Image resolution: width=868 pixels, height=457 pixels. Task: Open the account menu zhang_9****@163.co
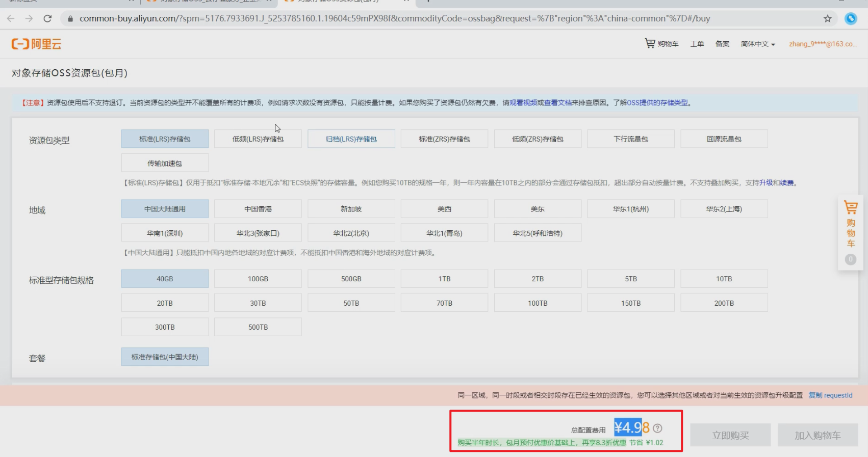coord(822,44)
